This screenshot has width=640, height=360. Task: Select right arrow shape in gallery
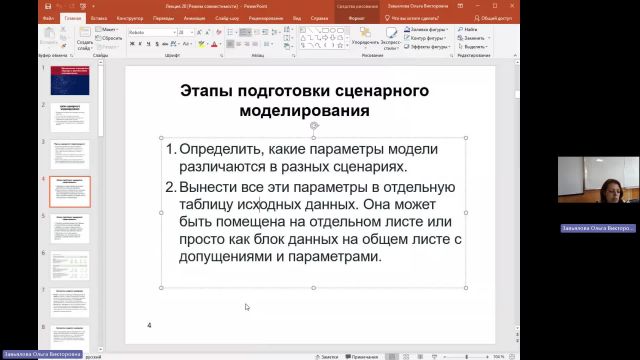point(325,38)
